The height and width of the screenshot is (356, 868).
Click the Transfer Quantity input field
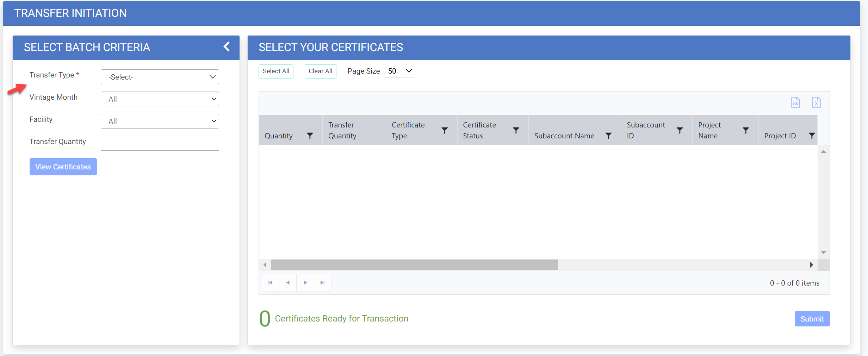click(160, 143)
